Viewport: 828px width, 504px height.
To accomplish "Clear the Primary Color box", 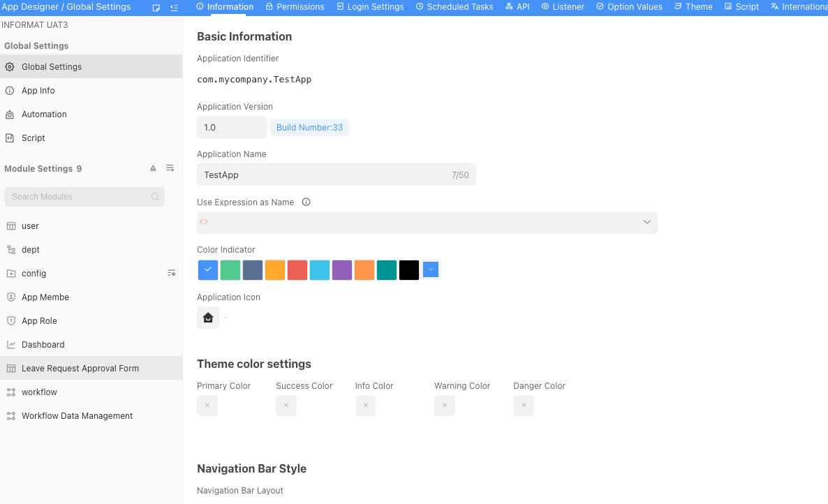I will tap(207, 406).
